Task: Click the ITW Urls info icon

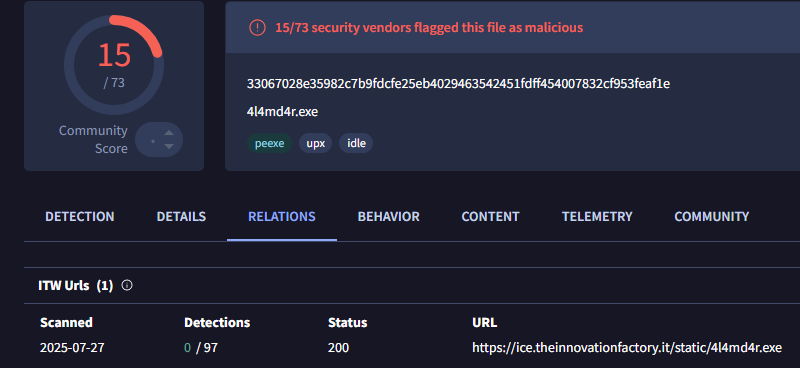Action: click(x=127, y=285)
